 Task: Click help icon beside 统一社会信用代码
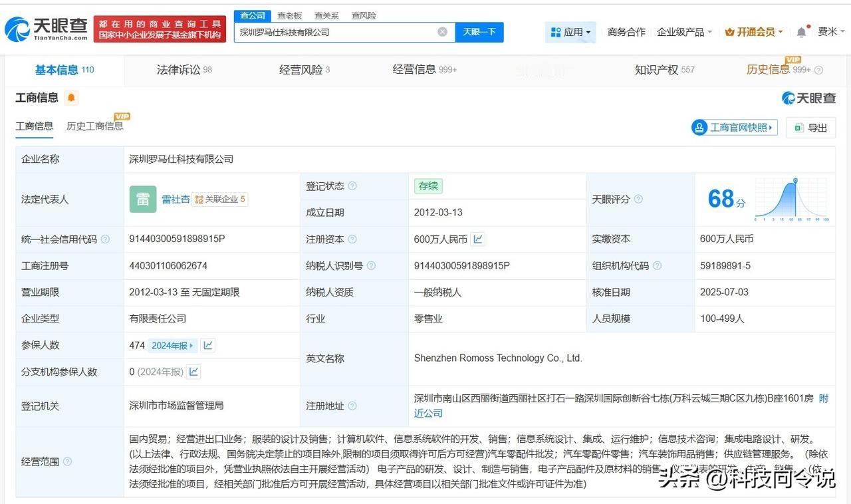point(105,239)
